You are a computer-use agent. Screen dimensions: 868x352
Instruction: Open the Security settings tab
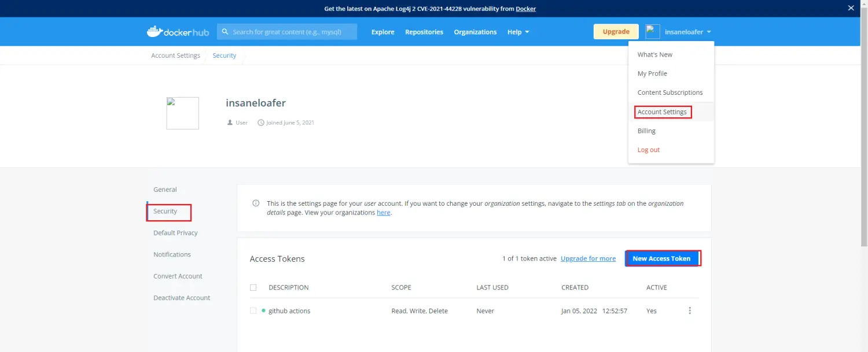coord(165,211)
